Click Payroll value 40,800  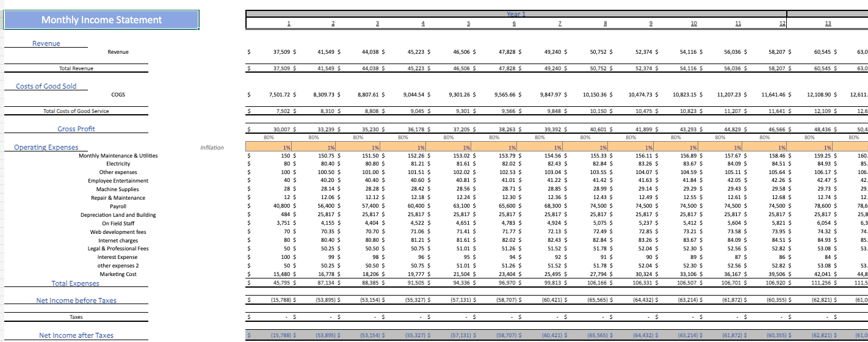click(x=283, y=206)
